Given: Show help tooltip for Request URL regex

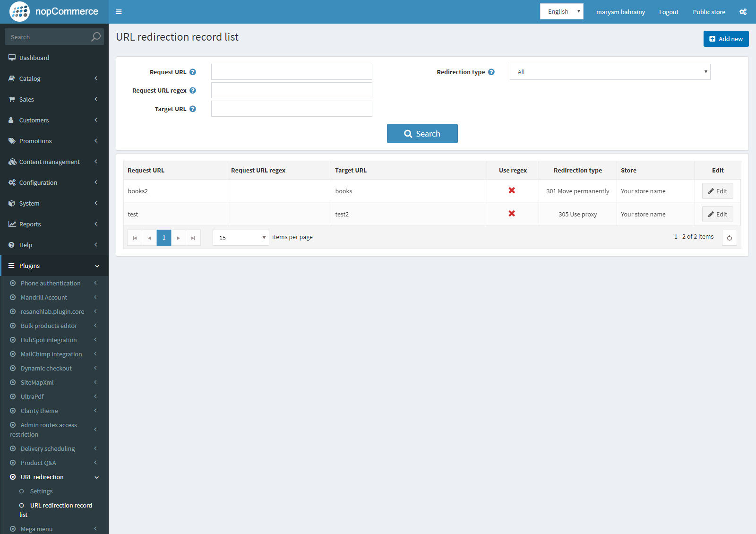Looking at the screenshot, I should 193,90.
